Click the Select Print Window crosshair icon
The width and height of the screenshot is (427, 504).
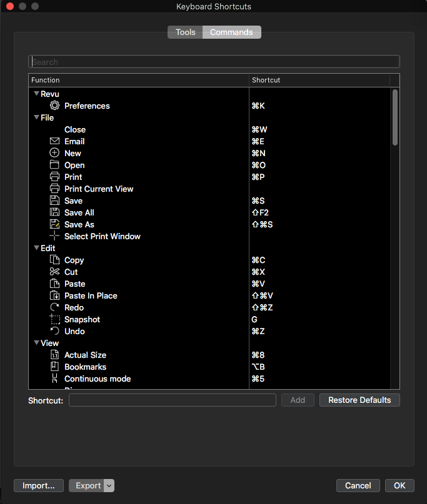[x=54, y=236]
